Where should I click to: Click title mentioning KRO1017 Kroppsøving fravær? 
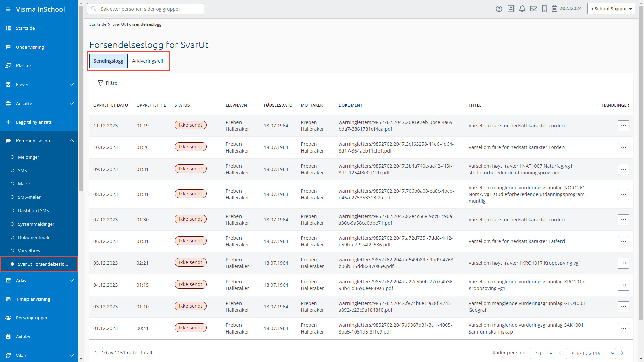point(525,263)
